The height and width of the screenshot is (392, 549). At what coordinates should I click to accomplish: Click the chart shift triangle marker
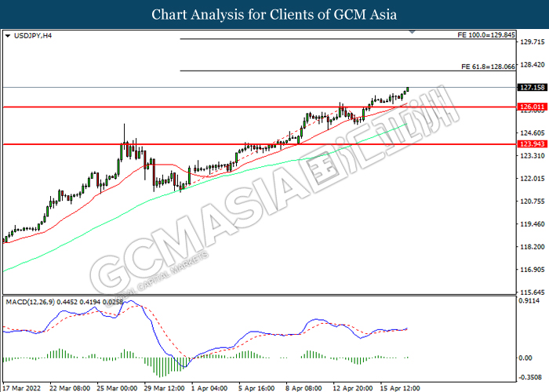pyautogui.click(x=412, y=32)
